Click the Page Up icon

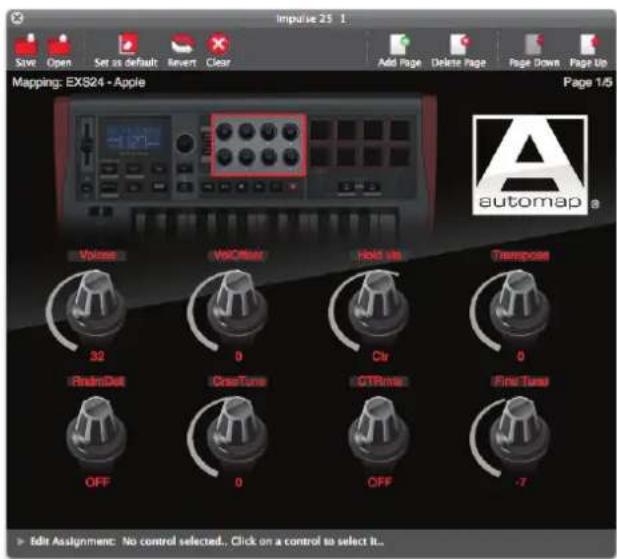(x=589, y=44)
